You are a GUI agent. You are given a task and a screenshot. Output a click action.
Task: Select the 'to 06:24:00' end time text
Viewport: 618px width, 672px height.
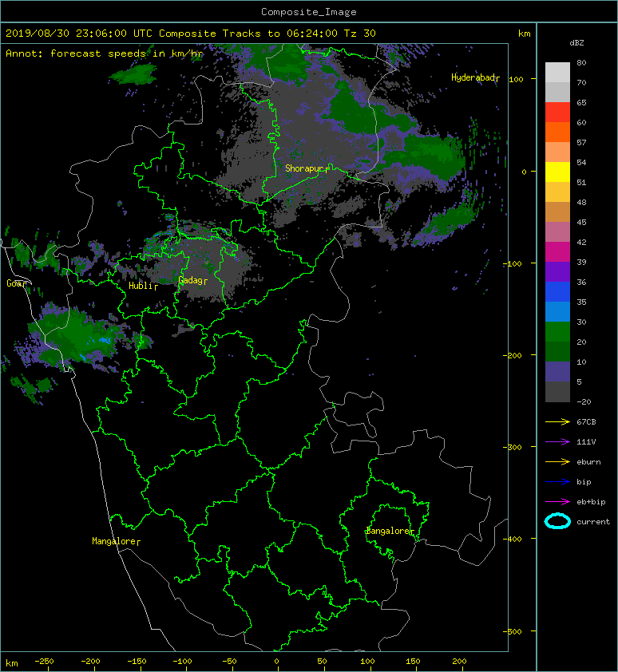pos(303,34)
